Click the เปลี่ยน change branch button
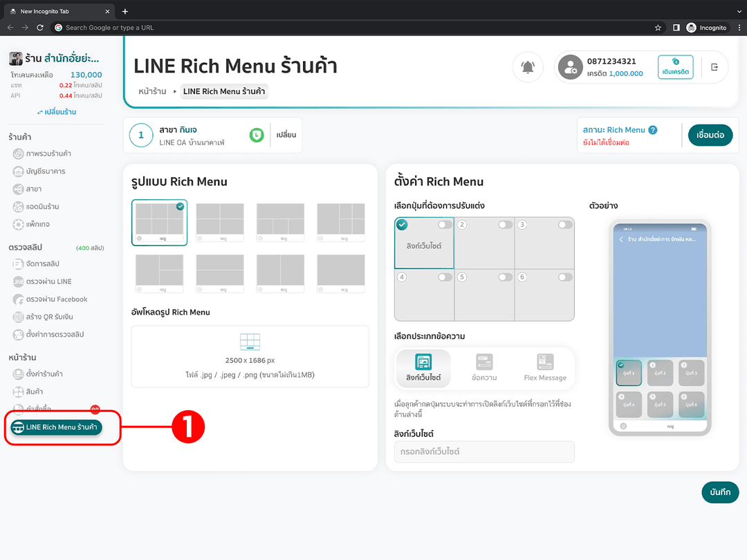The height and width of the screenshot is (560, 747). click(286, 136)
